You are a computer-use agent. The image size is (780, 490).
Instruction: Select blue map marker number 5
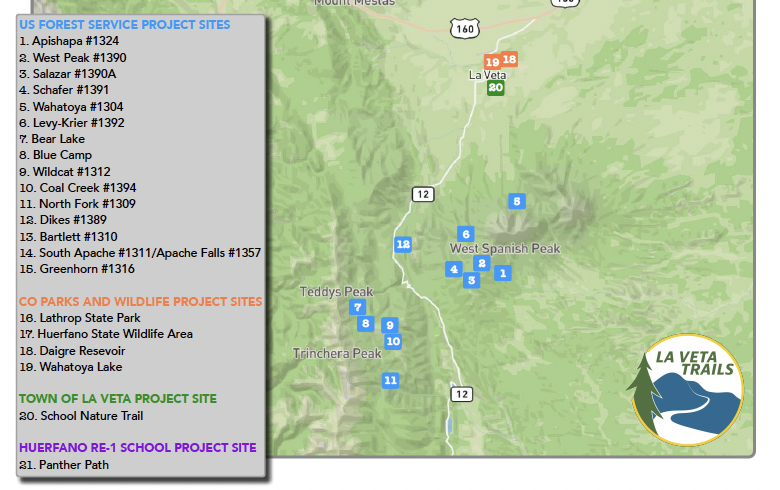[x=517, y=201]
